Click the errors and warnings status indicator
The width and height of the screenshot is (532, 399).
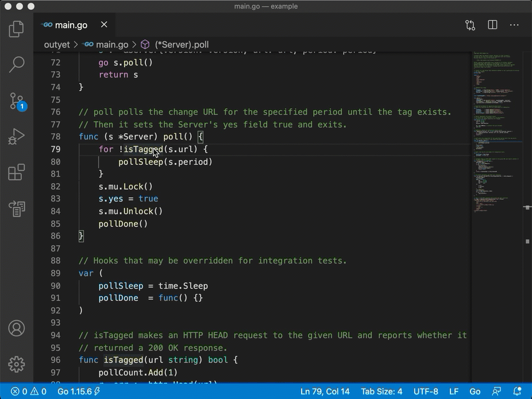pos(29,392)
